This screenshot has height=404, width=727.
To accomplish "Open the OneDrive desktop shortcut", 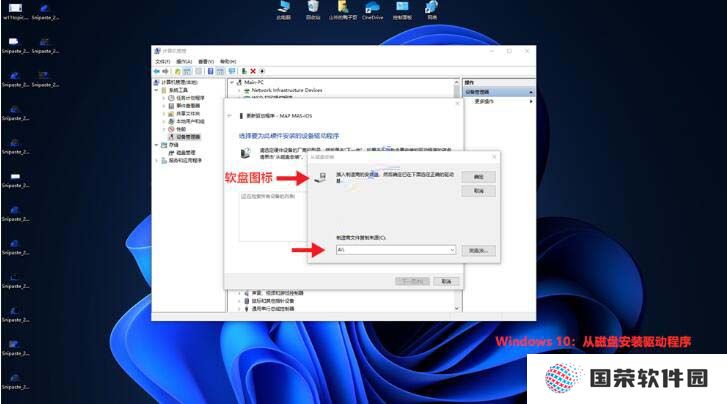I will [372, 10].
